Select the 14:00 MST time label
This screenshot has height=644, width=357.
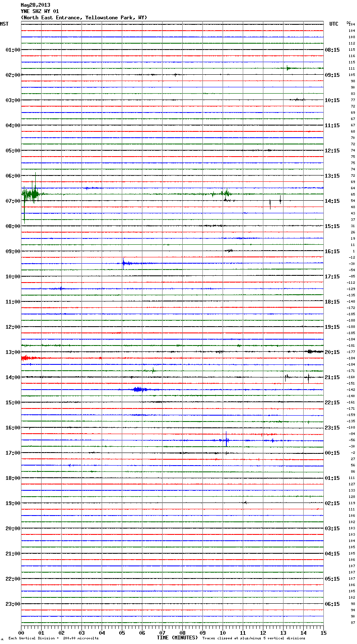pyautogui.click(x=13, y=377)
